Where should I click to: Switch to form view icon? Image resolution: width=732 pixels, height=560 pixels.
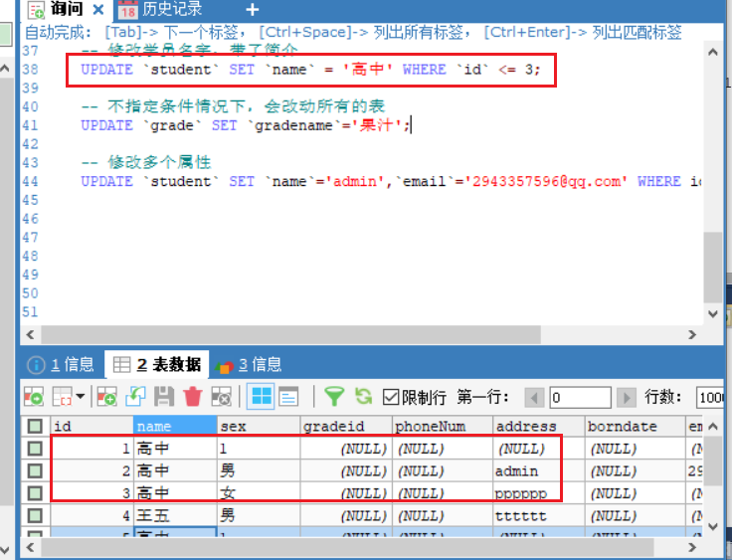pos(288,397)
